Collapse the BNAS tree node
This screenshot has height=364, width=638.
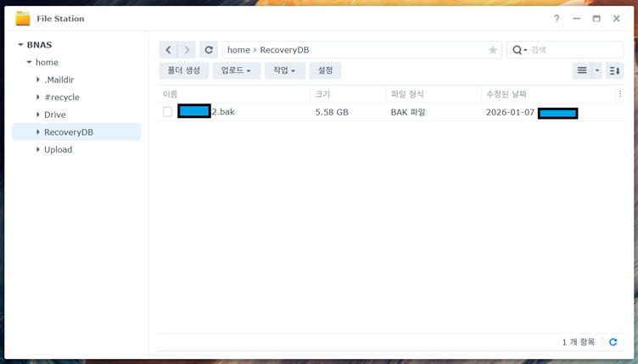20,45
